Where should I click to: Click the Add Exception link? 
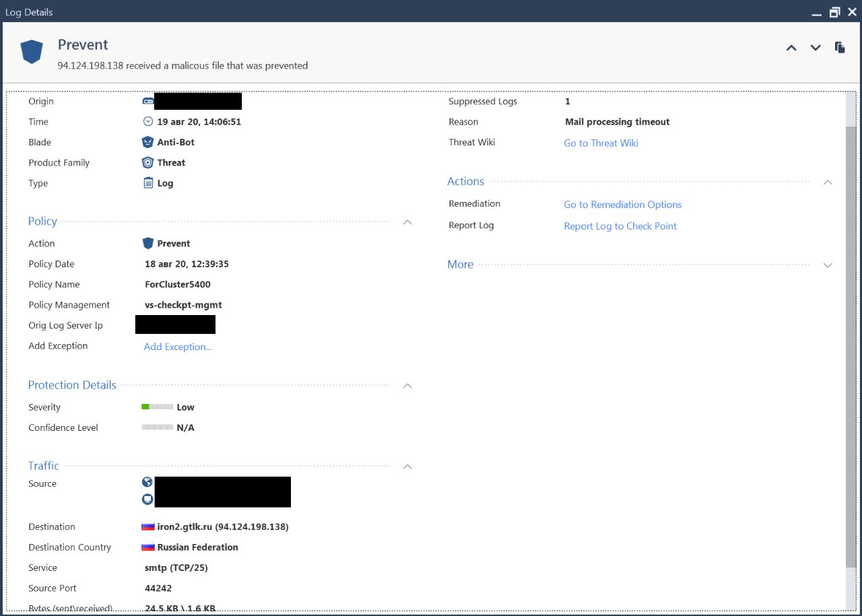point(178,347)
